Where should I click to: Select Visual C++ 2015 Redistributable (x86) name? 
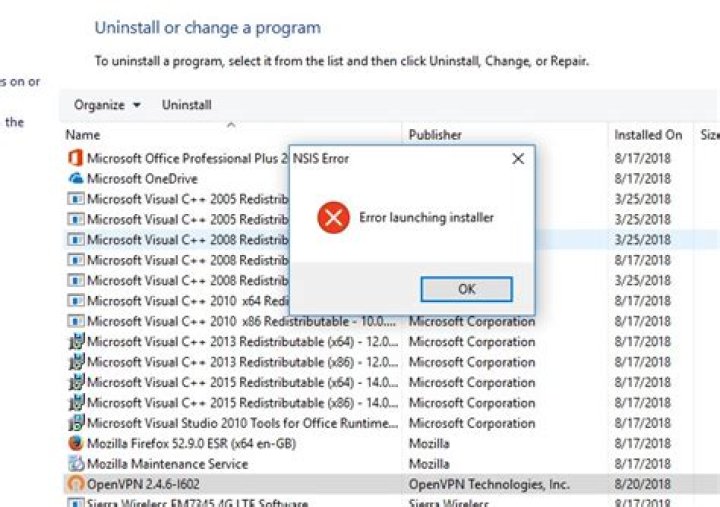click(242, 403)
